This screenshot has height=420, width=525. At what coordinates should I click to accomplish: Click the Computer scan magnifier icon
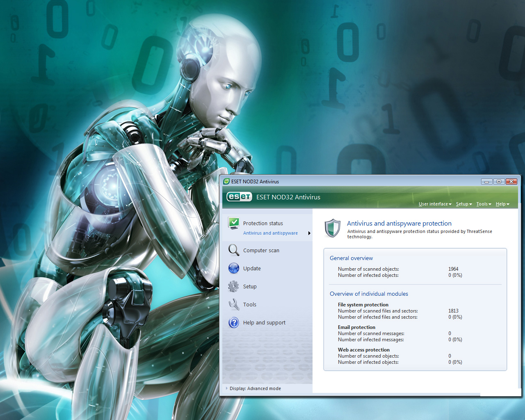coord(234,250)
